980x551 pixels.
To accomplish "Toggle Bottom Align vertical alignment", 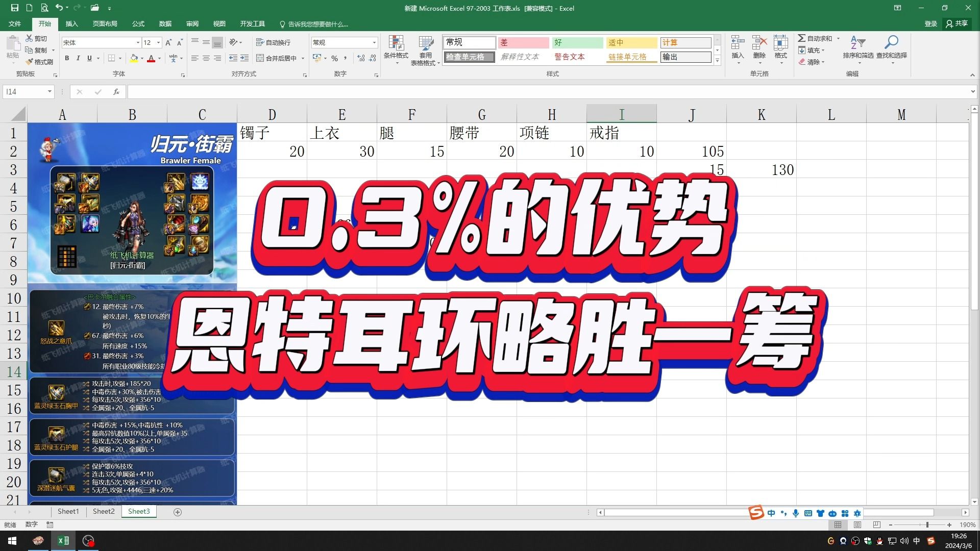I will coord(217,42).
